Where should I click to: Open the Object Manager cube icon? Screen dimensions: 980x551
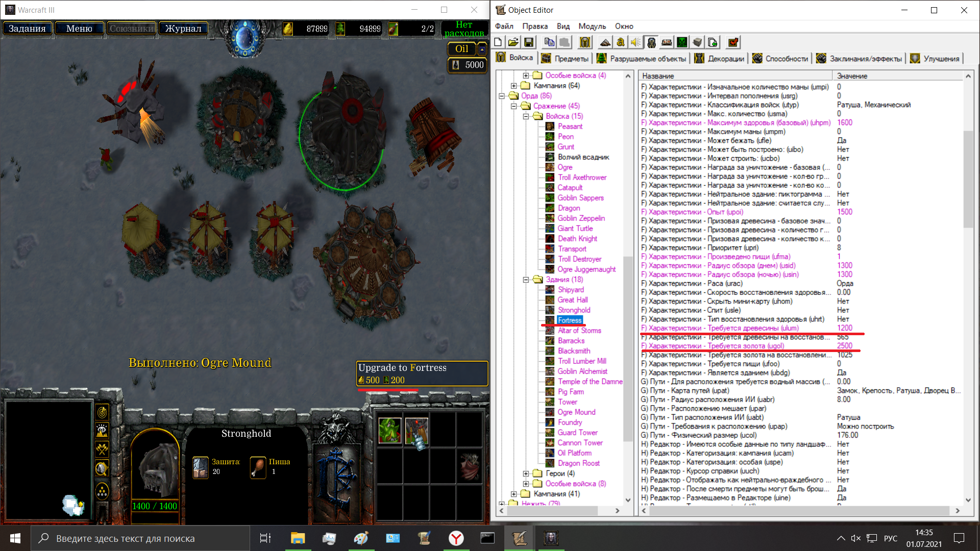(x=697, y=42)
